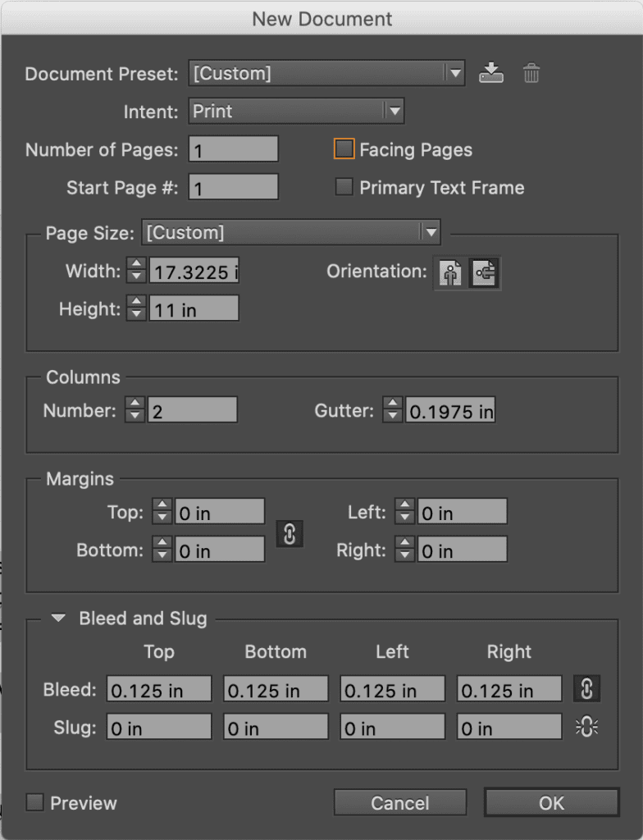Toggle the bleed link chain icon
This screenshot has width=643, height=840.
(x=586, y=688)
